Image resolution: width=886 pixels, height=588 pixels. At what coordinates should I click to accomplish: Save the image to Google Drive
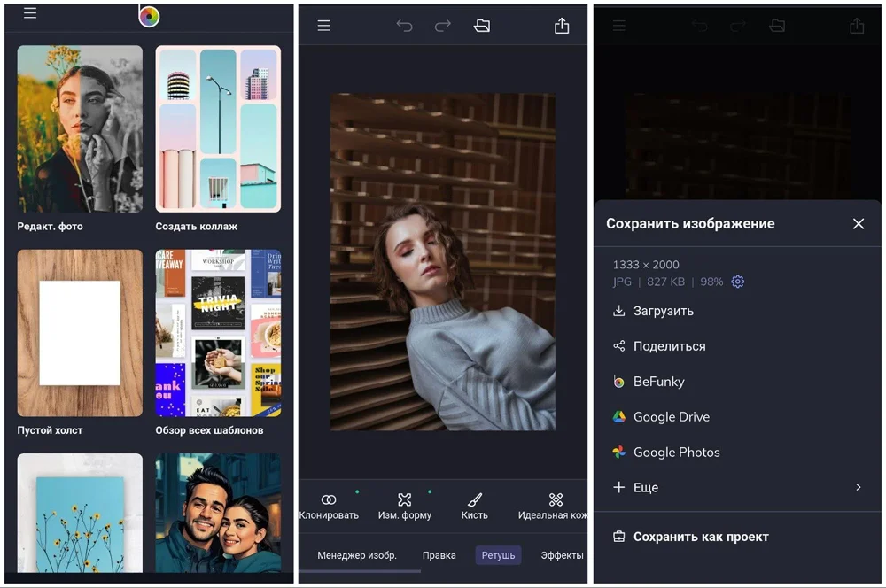click(x=671, y=417)
